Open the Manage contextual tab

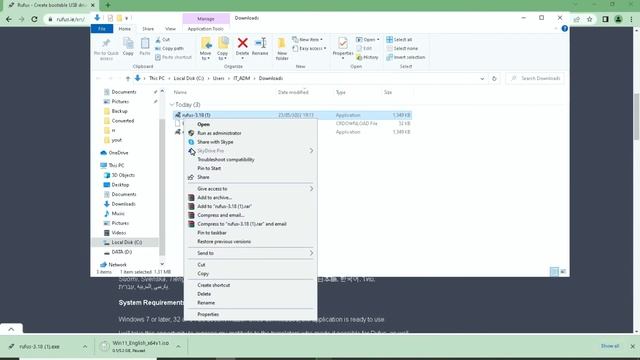coord(206,19)
